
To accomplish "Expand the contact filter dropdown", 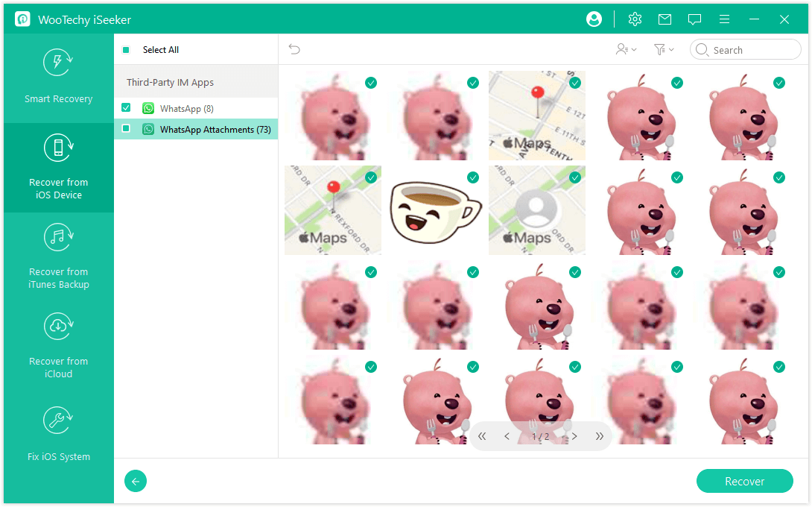I will (626, 49).
